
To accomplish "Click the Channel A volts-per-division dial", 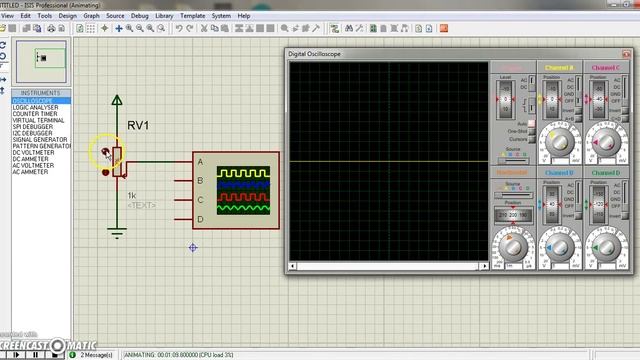I will click(x=560, y=142).
